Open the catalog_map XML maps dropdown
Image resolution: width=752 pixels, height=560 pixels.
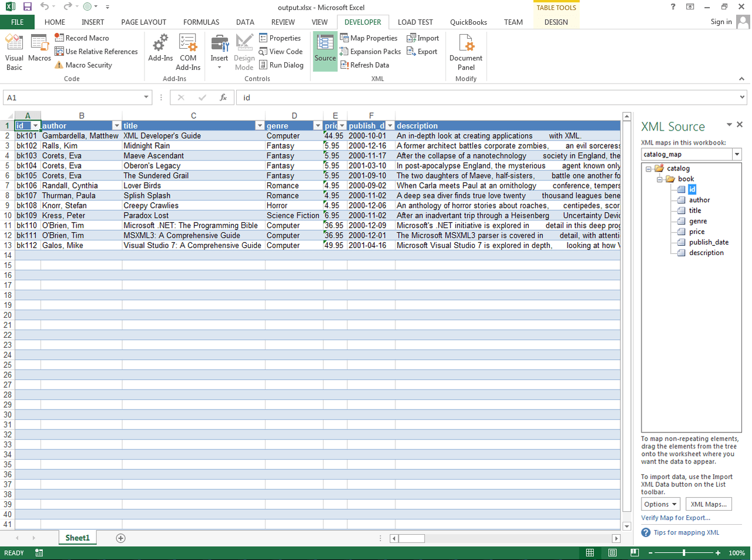pyautogui.click(x=737, y=154)
